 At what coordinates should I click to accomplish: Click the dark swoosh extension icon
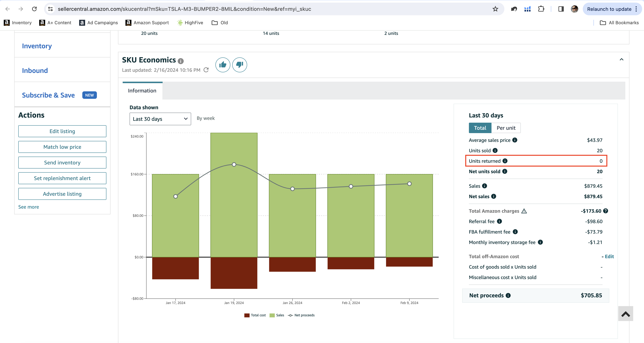tap(514, 9)
